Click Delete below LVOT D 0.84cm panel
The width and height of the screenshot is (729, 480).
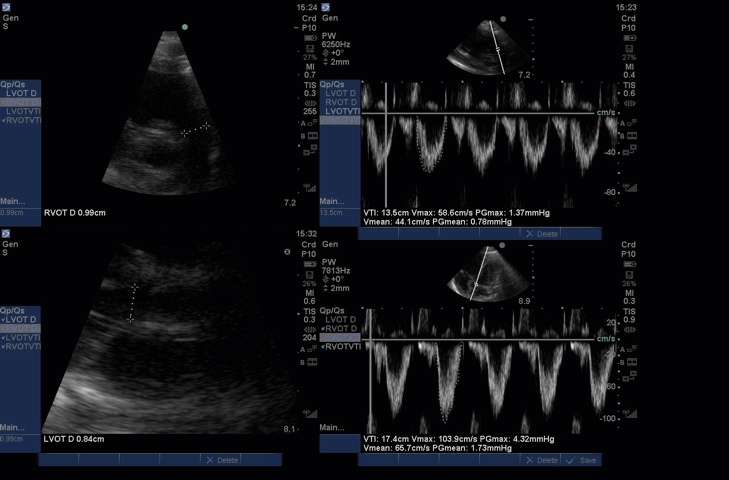point(222,460)
